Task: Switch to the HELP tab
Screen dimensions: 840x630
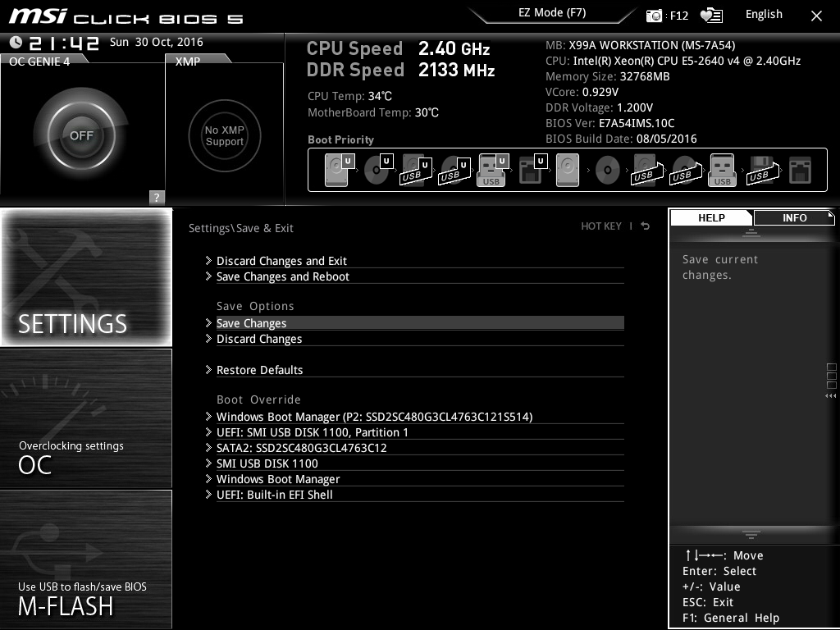Action: pos(711,217)
